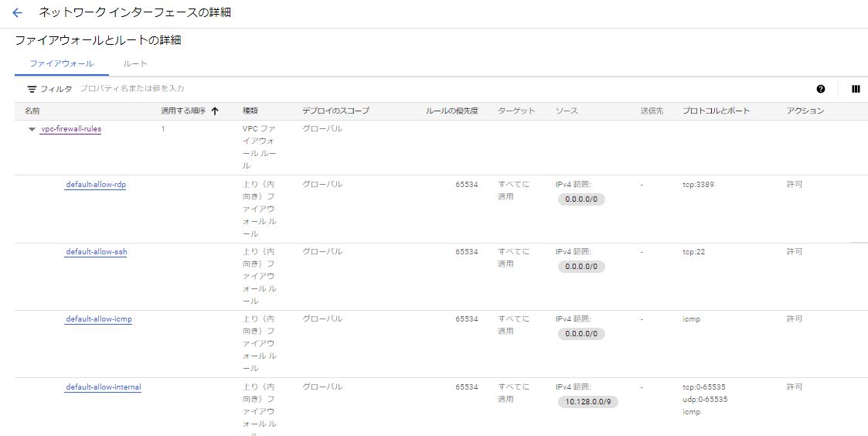Select the tcp:22 protocol cell
Image resolution: width=868 pixels, height=436 pixels.
pyautogui.click(x=693, y=252)
